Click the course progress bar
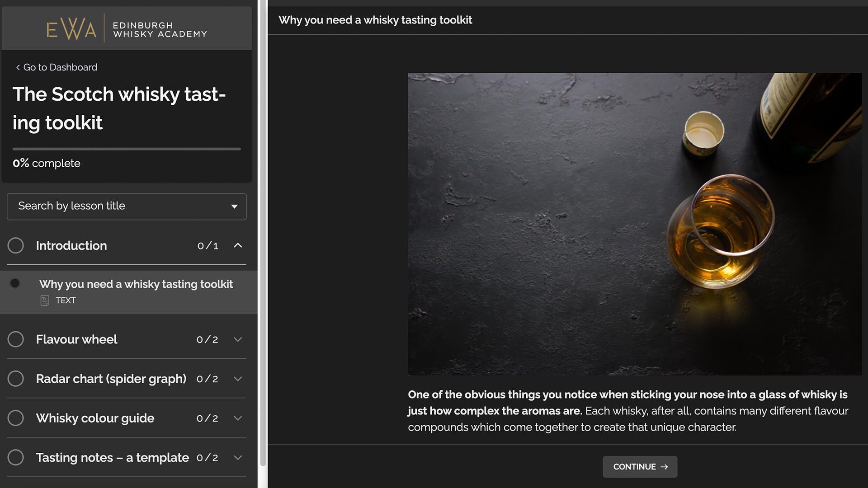 click(x=127, y=149)
